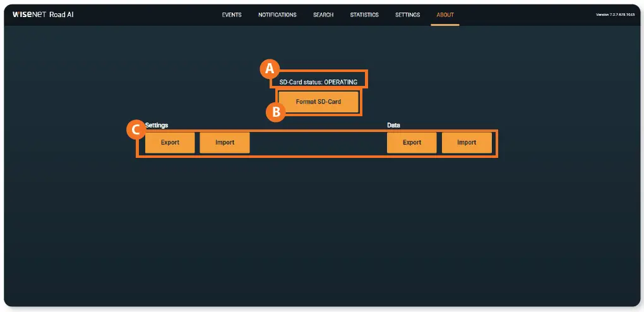This screenshot has height=312, width=644.
Task: Export the Settings configuration
Action: (x=170, y=142)
